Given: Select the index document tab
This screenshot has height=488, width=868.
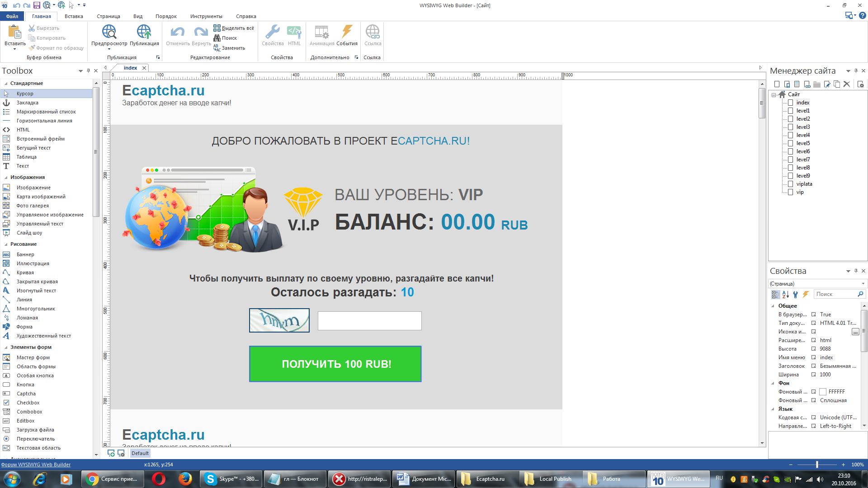Looking at the screenshot, I should point(130,68).
